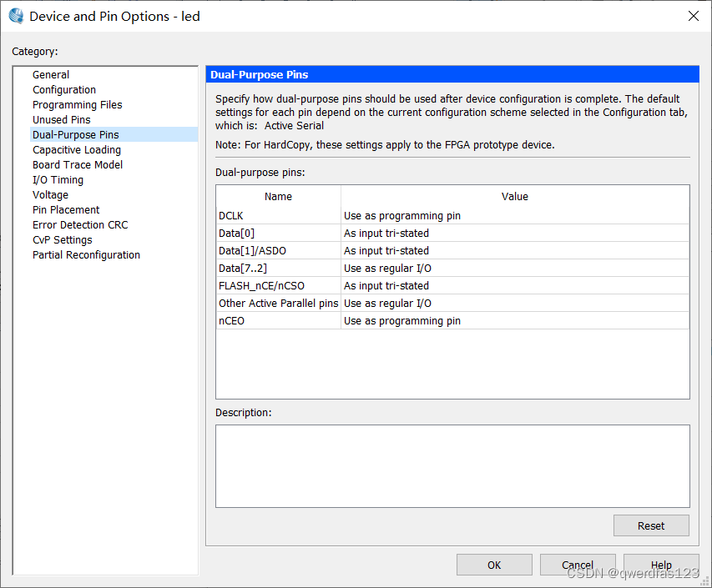
Task: Select the Data[7..2] pin name
Action: click(x=278, y=268)
